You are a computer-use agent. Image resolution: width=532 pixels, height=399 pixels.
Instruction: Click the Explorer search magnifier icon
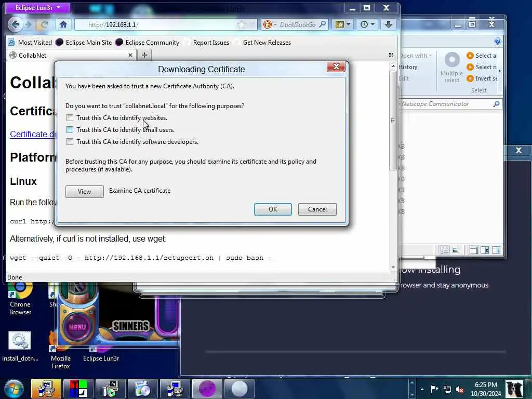496,104
